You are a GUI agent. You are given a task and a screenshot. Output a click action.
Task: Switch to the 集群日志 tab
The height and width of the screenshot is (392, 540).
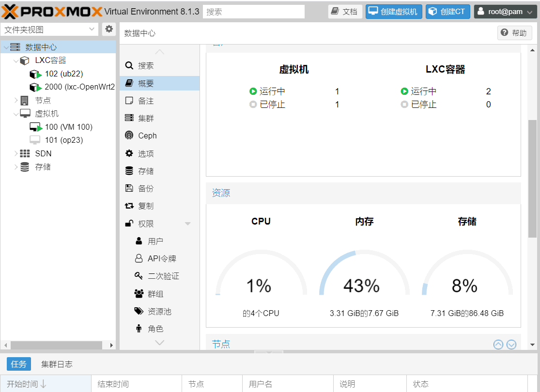click(57, 364)
